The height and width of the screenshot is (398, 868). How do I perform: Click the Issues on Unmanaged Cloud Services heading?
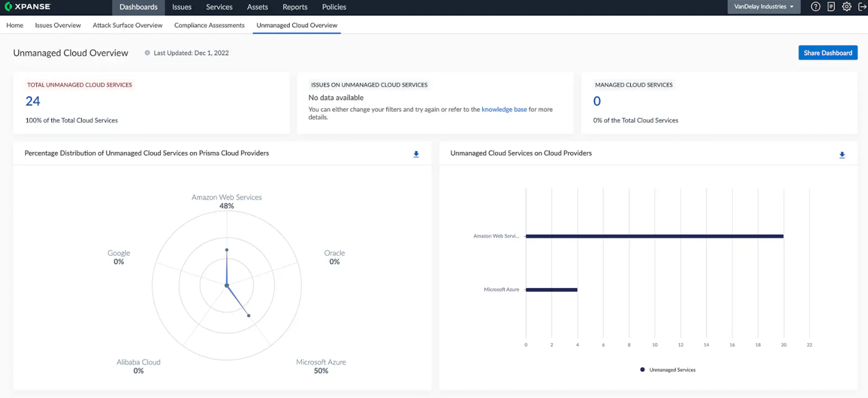pyautogui.click(x=369, y=85)
